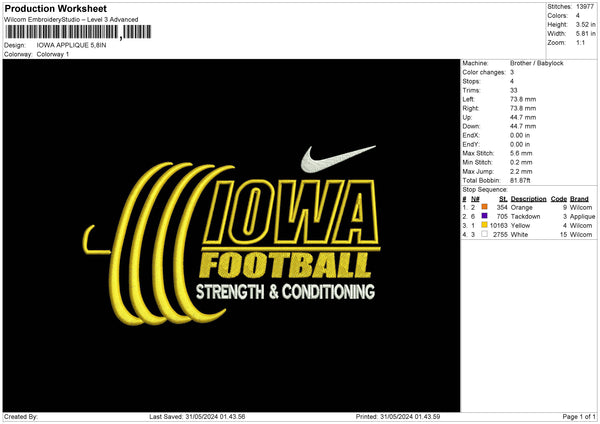
Task: Click the 'Stitches: 13977' value
Action: [585, 7]
